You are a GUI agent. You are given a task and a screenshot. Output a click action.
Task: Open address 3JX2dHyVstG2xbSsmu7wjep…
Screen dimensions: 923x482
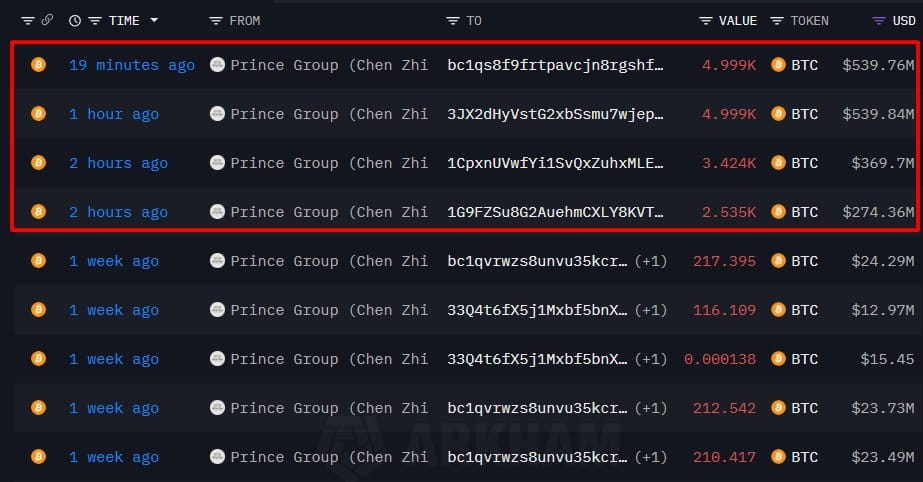(555, 114)
